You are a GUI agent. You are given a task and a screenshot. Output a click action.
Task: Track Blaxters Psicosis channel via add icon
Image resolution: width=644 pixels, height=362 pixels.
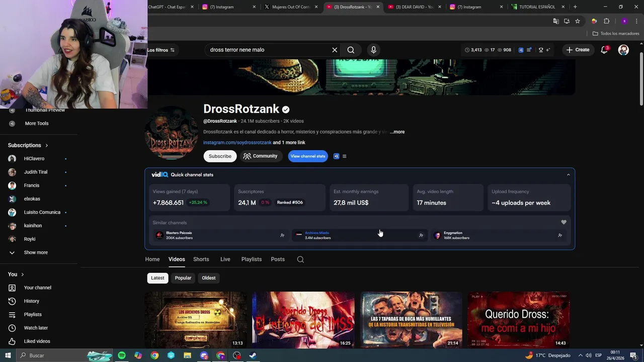point(282,235)
